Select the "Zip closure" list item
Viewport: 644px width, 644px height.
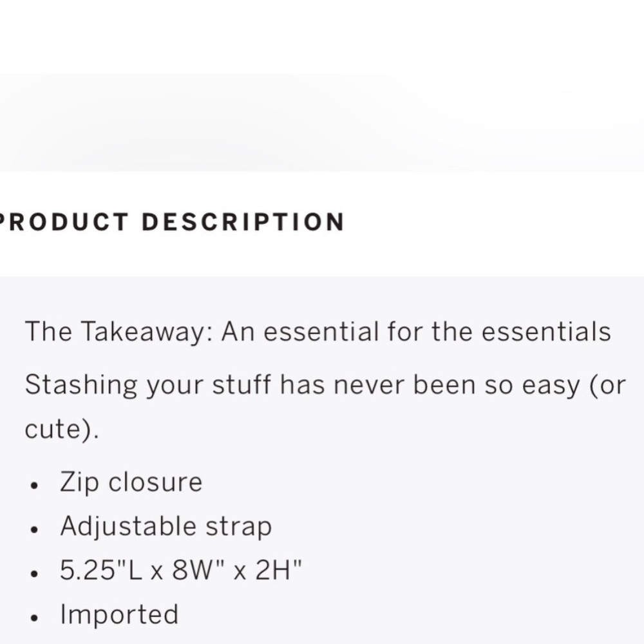click(131, 482)
